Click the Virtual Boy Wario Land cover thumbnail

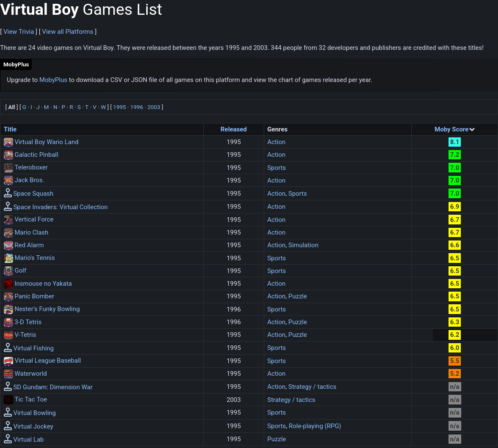[8, 142]
